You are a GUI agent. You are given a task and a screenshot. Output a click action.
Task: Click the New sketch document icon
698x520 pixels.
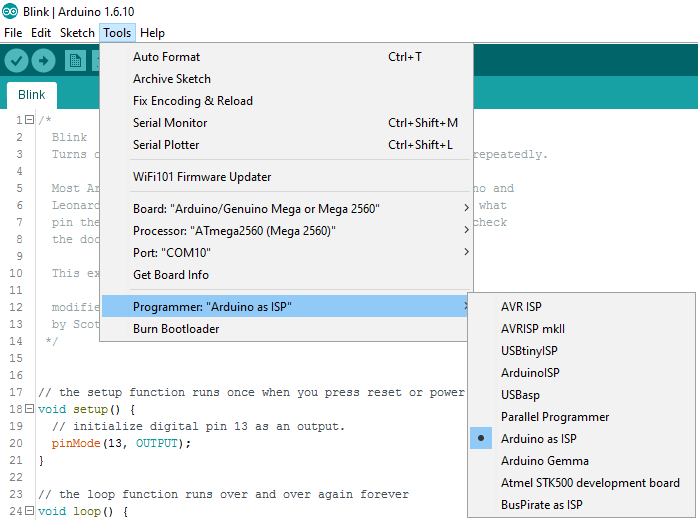click(75, 61)
